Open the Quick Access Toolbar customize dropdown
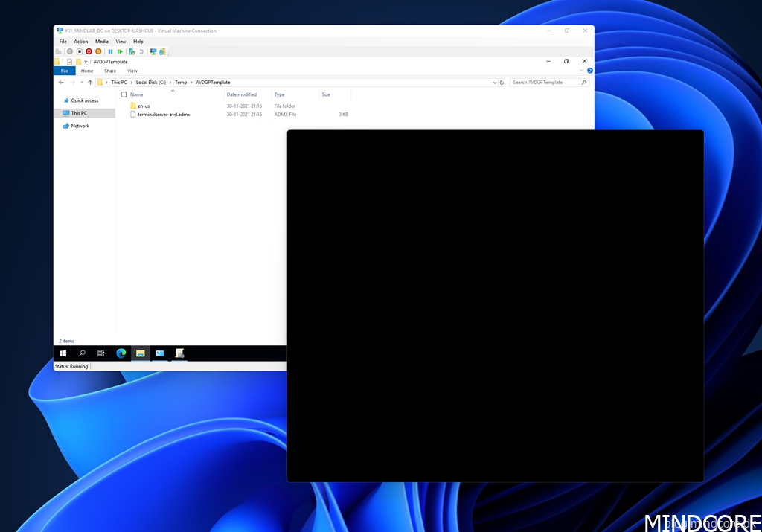 click(86, 62)
